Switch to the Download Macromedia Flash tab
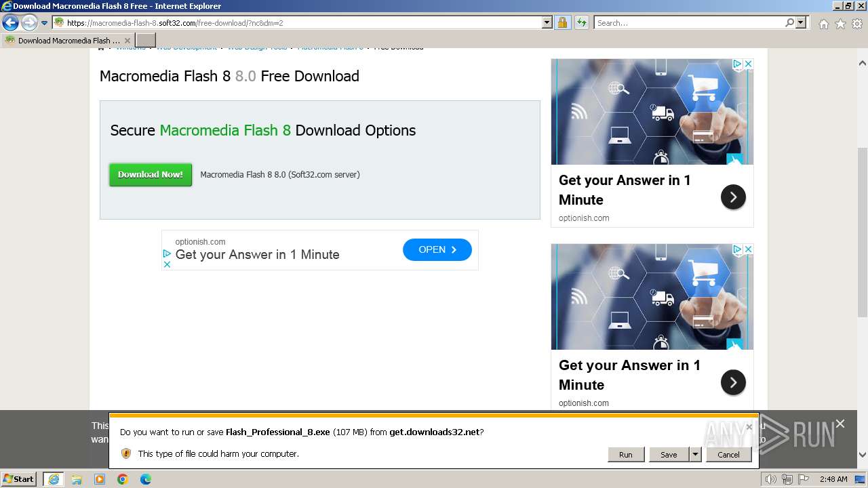Viewport: 868px width, 488px height. point(67,41)
